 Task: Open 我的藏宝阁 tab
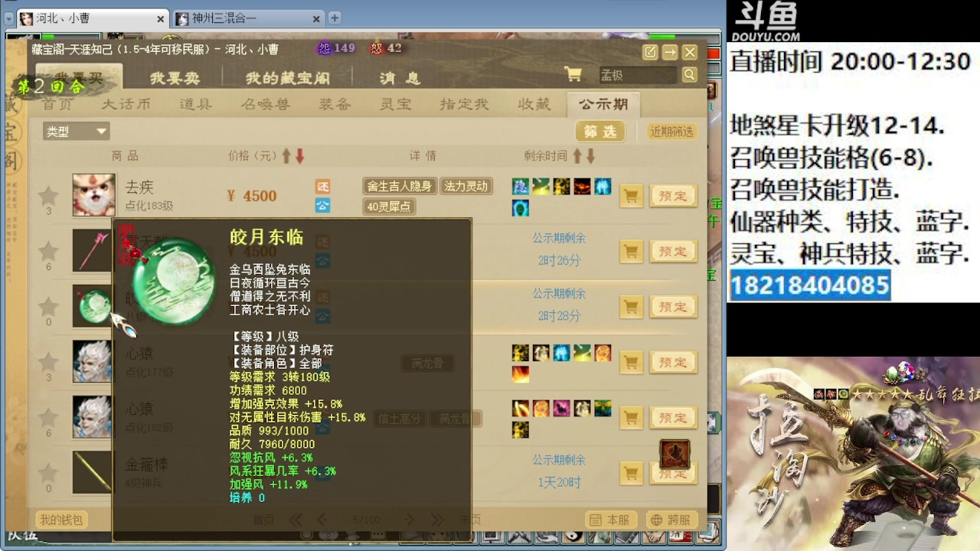287,78
